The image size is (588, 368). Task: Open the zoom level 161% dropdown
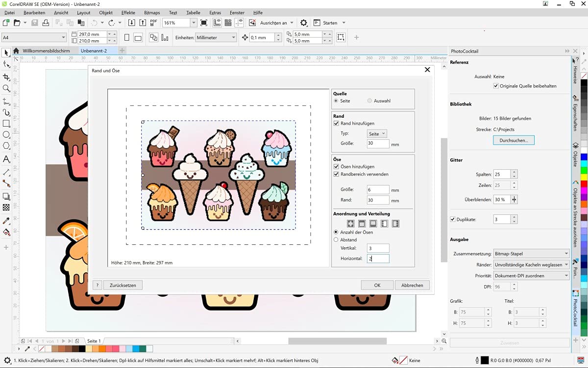(x=194, y=23)
